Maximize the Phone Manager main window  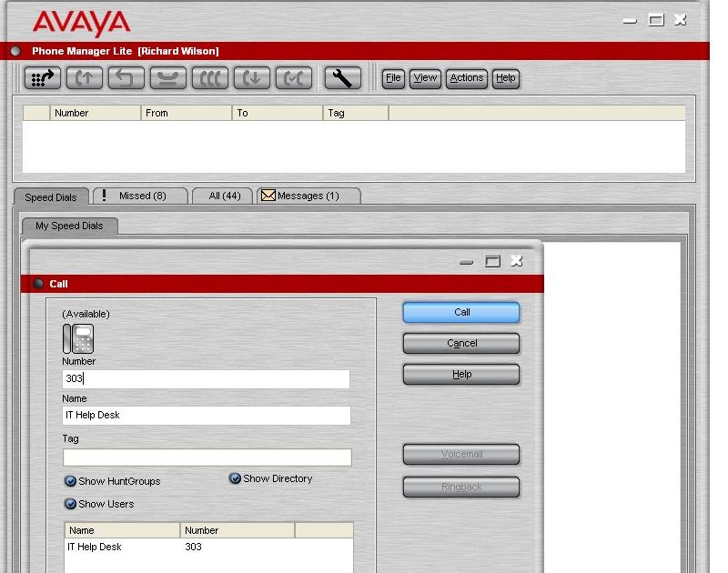[655, 20]
